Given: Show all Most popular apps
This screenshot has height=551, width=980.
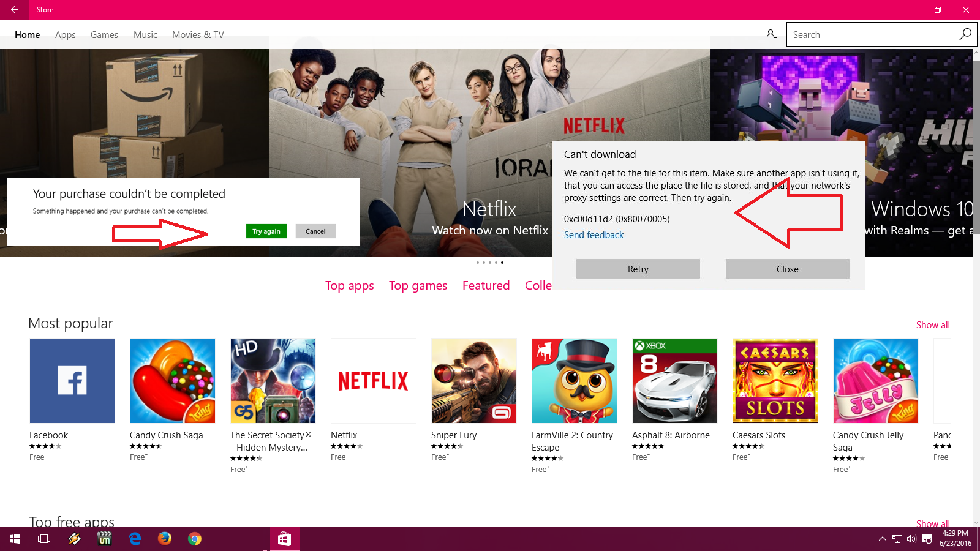Looking at the screenshot, I should point(933,325).
